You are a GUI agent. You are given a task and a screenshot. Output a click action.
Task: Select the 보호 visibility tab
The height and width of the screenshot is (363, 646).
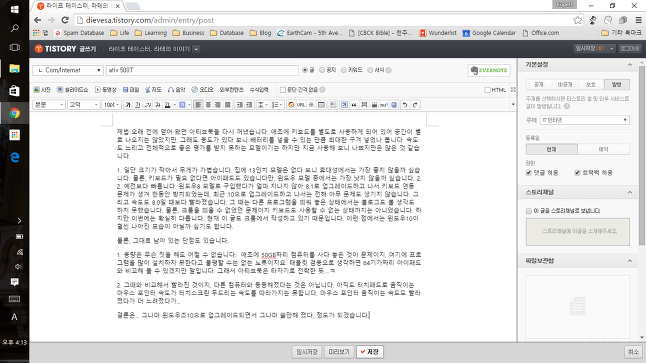click(x=591, y=84)
